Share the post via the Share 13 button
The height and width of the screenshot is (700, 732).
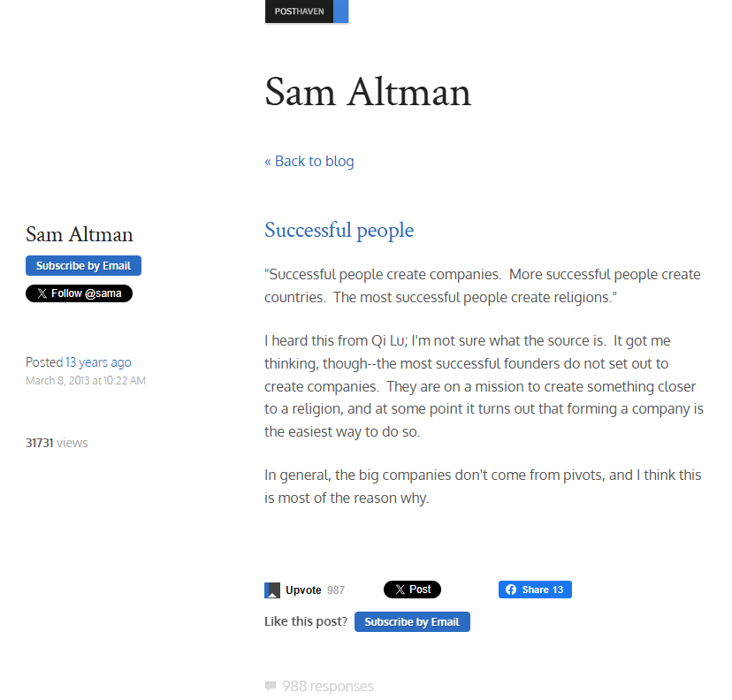tap(535, 590)
